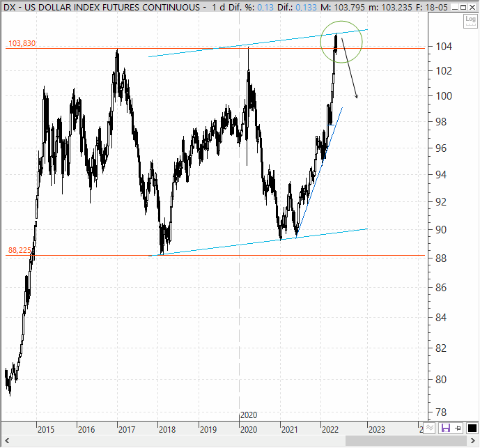Click the 'Dif.: 0,133' value
The width and height of the screenshot is (480, 448).
297,7
